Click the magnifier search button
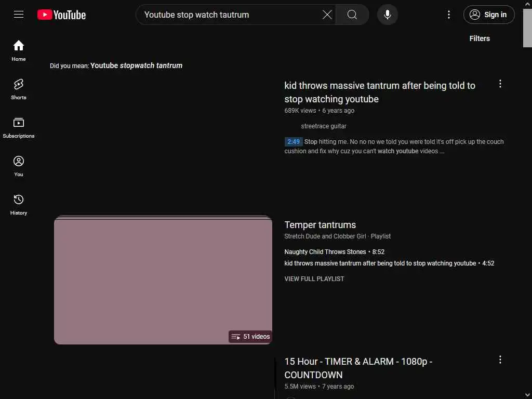Viewport: 532px width, 399px height. click(352, 15)
